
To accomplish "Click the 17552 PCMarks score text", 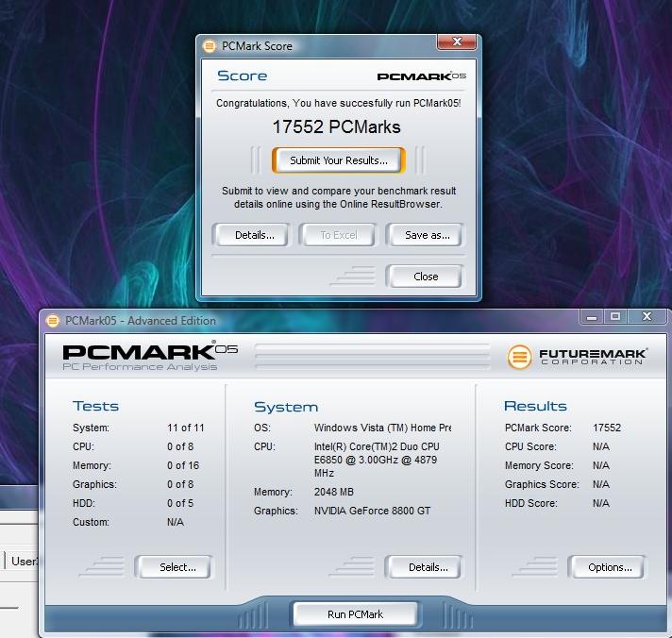I will click(336, 126).
